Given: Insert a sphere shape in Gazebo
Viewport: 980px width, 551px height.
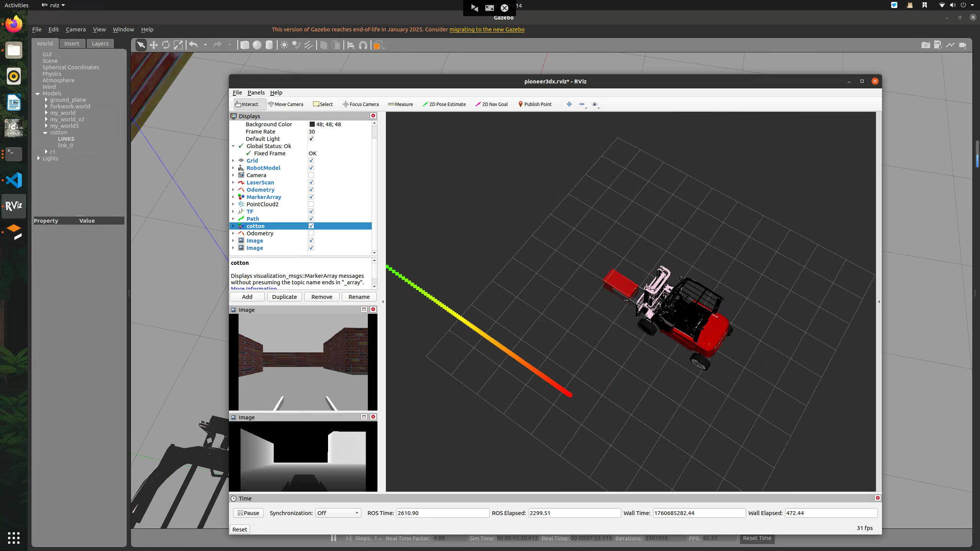Looking at the screenshot, I should coord(257,45).
